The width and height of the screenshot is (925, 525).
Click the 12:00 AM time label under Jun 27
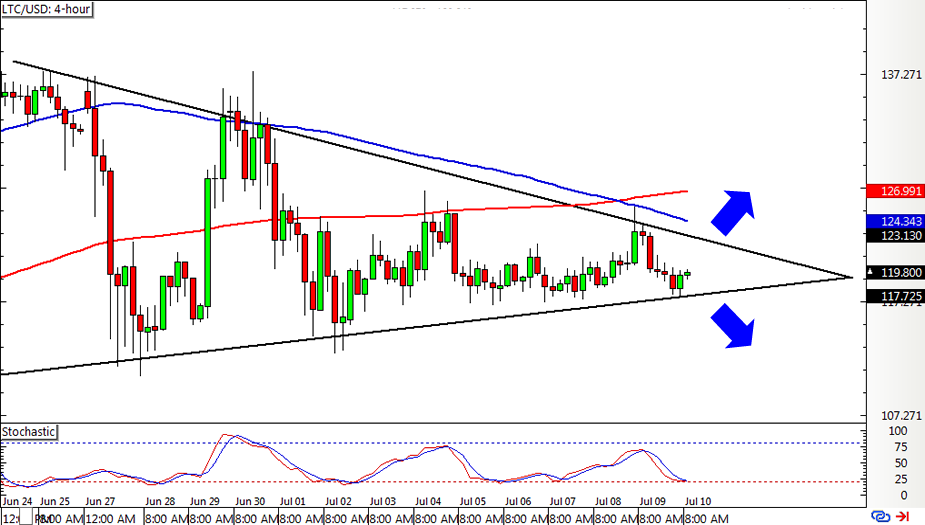(x=110, y=519)
